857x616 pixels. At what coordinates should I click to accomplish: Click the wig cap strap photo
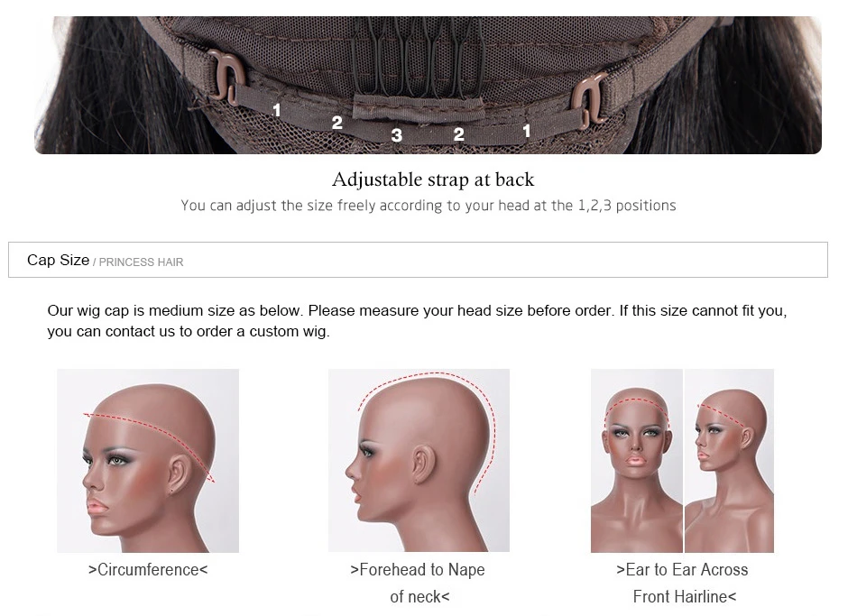click(428, 85)
